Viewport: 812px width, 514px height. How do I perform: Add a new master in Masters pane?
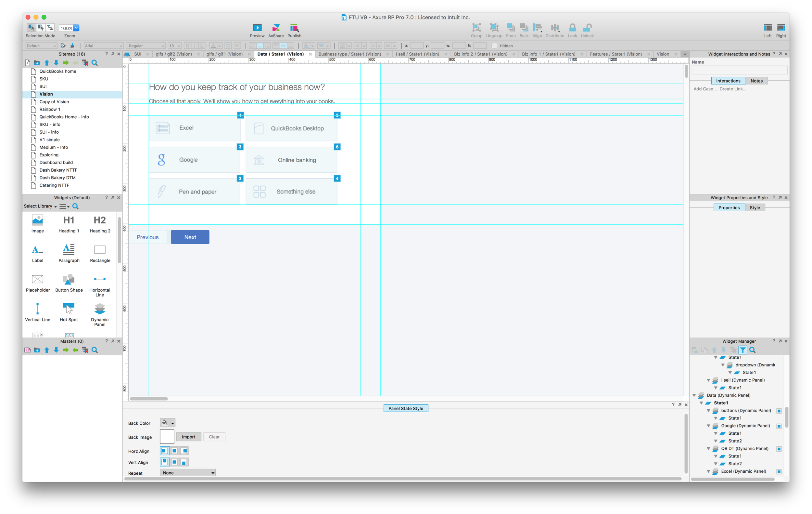[28, 350]
